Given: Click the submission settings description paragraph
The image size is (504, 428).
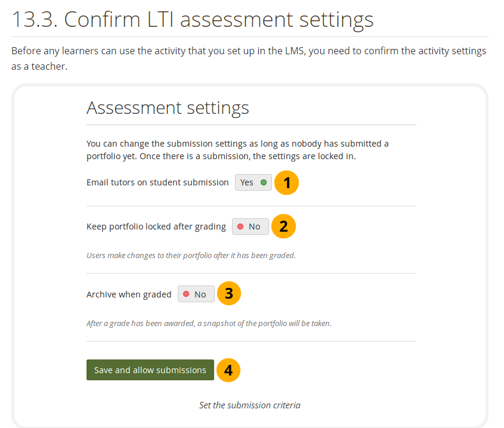Looking at the screenshot, I should pyautogui.click(x=237, y=150).
